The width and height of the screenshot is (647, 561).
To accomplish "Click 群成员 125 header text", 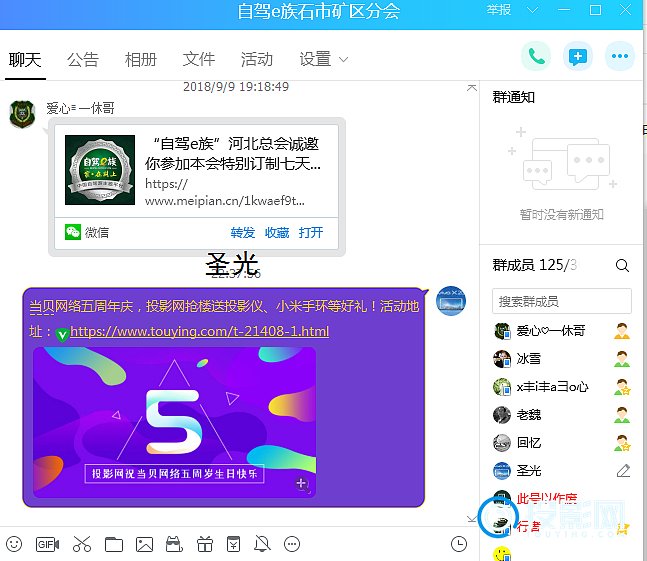I will pyautogui.click(x=534, y=265).
